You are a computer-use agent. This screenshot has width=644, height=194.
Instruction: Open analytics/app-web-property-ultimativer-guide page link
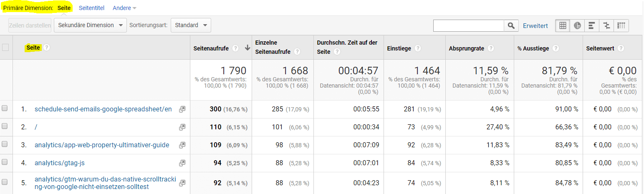pyautogui.click(x=102, y=145)
